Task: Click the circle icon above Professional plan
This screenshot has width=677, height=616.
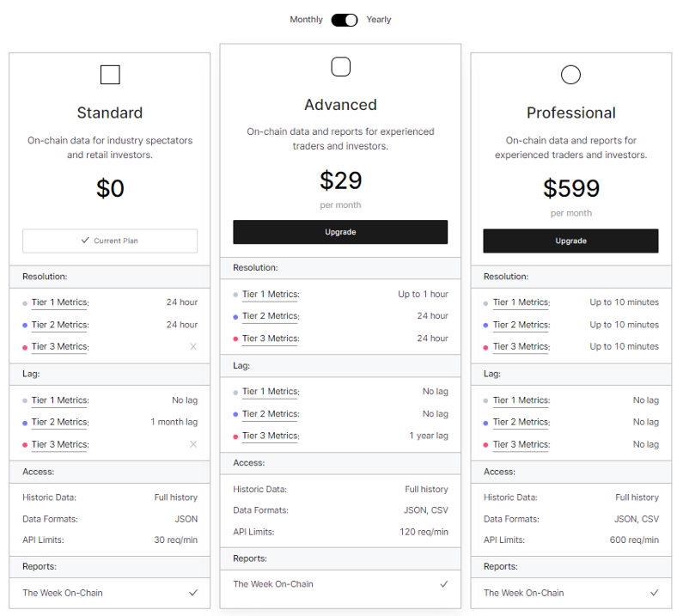Action: point(570,75)
